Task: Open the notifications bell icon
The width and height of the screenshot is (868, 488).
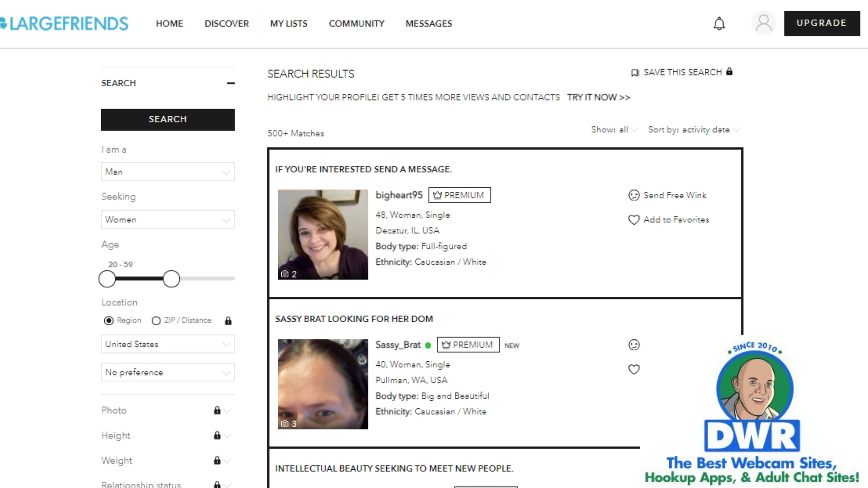Action: pos(719,24)
